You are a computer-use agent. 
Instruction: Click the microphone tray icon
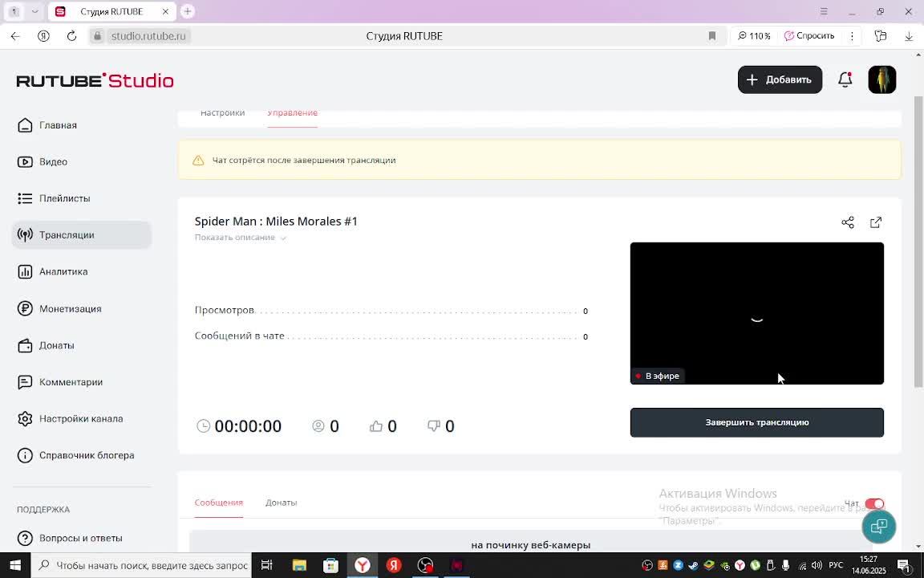pos(785,566)
